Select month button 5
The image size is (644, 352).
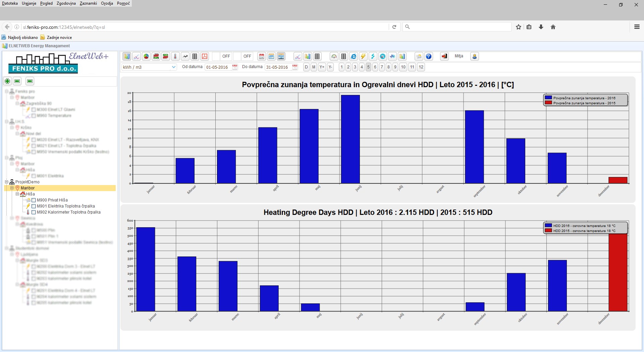(368, 67)
